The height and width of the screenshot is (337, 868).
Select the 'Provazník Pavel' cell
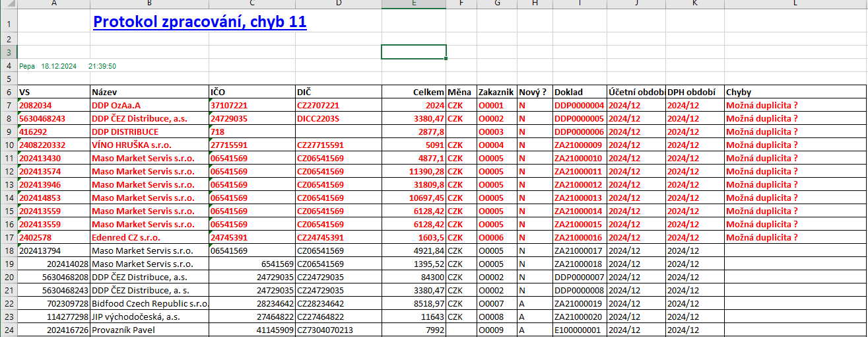(149, 330)
